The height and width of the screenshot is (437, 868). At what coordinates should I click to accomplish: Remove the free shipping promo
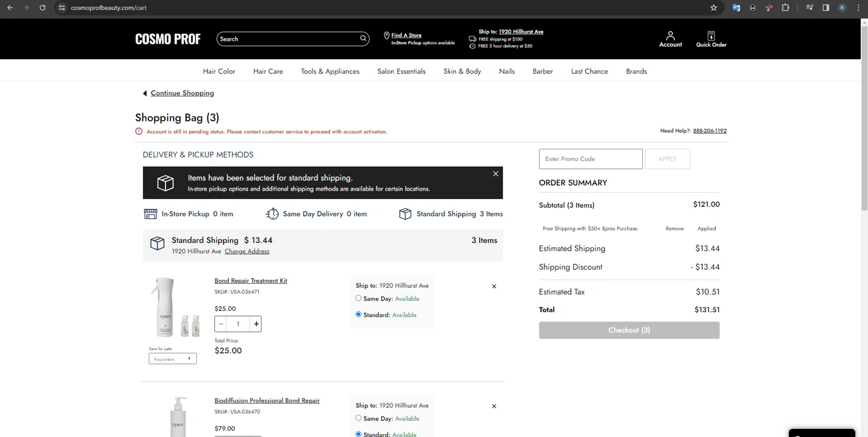[x=674, y=229]
